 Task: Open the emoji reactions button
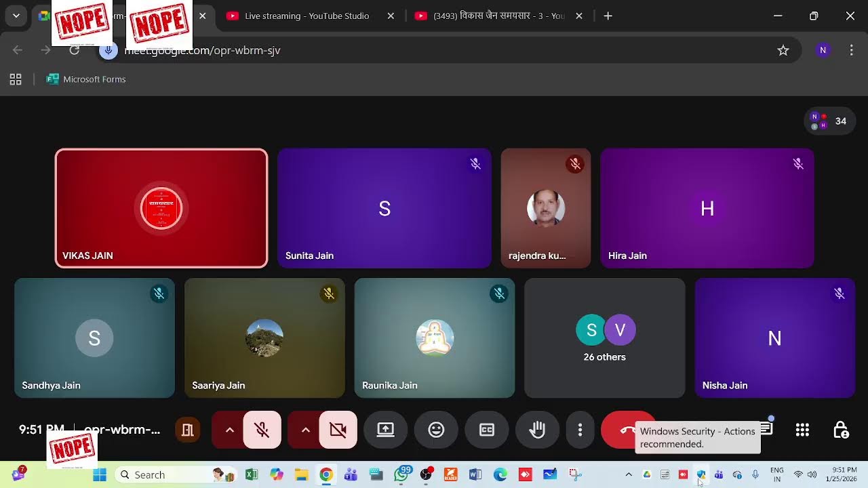436,430
